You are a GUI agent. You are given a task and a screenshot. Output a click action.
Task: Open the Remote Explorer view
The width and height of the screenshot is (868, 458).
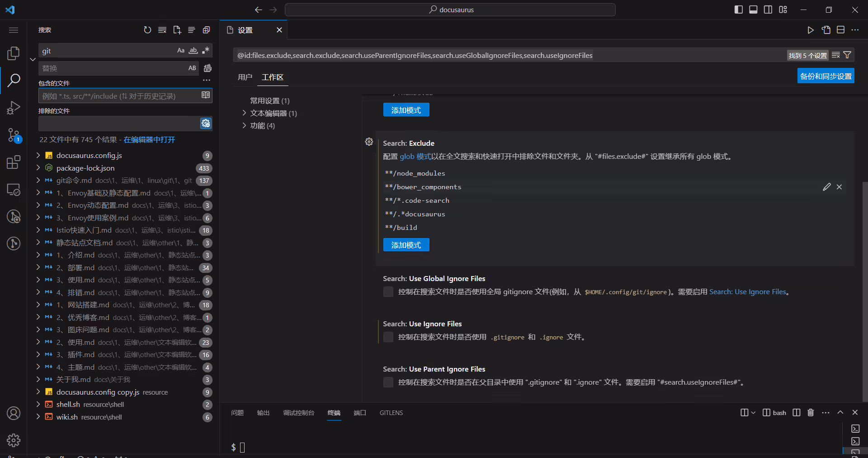click(14, 189)
